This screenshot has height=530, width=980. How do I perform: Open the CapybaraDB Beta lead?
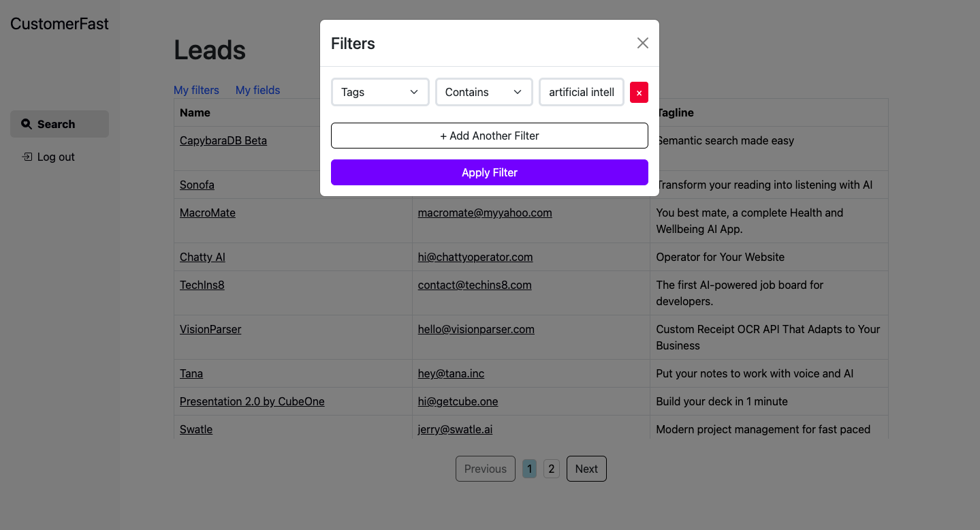tap(223, 141)
